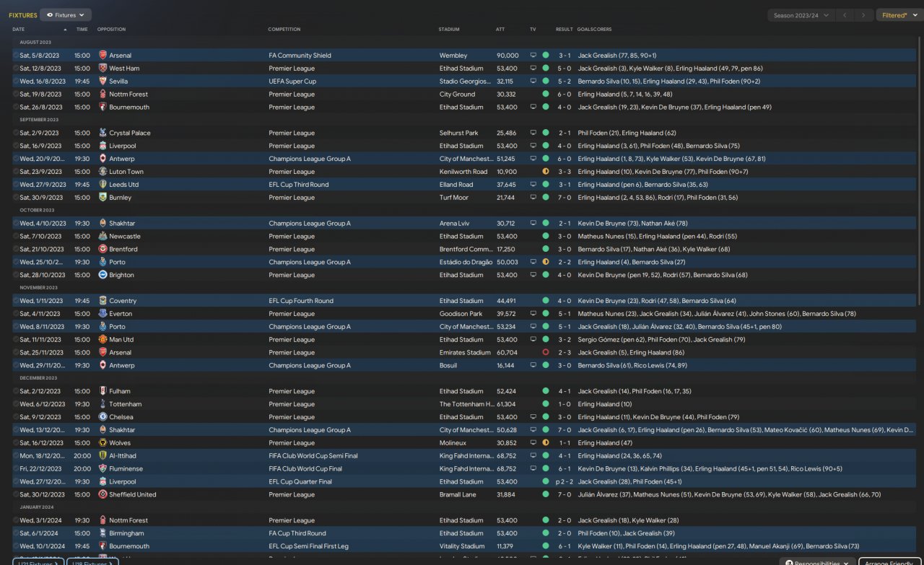Viewport: 924px width, 565px height.
Task: Open the UEFA Super Cup competition link
Action: [x=292, y=82]
